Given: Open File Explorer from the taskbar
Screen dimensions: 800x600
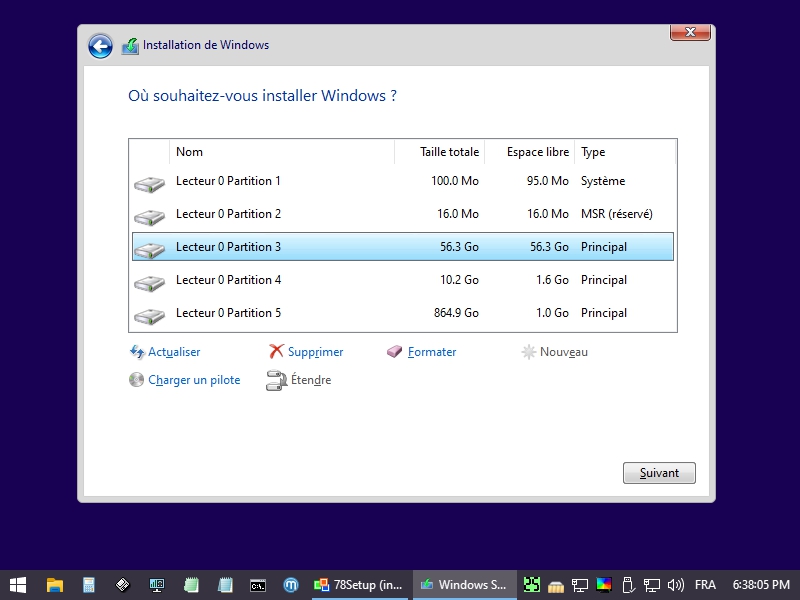Looking at the screenshot, I should click(55, 585).
